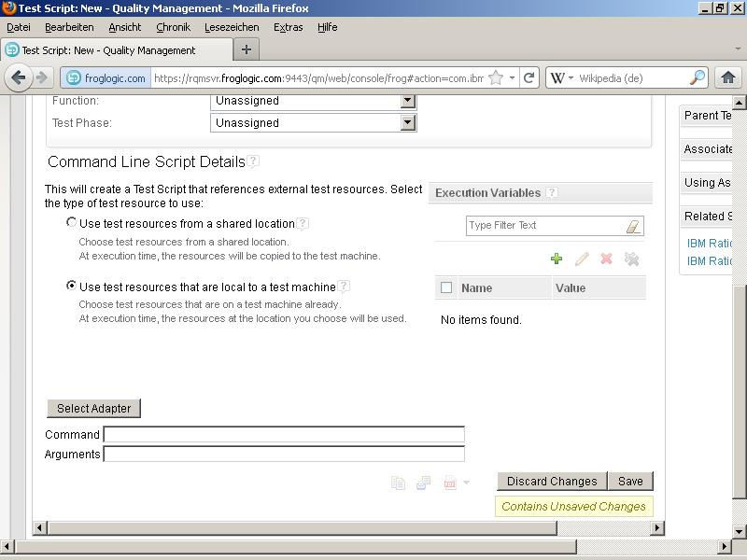747x560 pixels.
Task: Tick the select-all checkbox beside Name column
Action: pyautogui.click(x=446, y=287)
